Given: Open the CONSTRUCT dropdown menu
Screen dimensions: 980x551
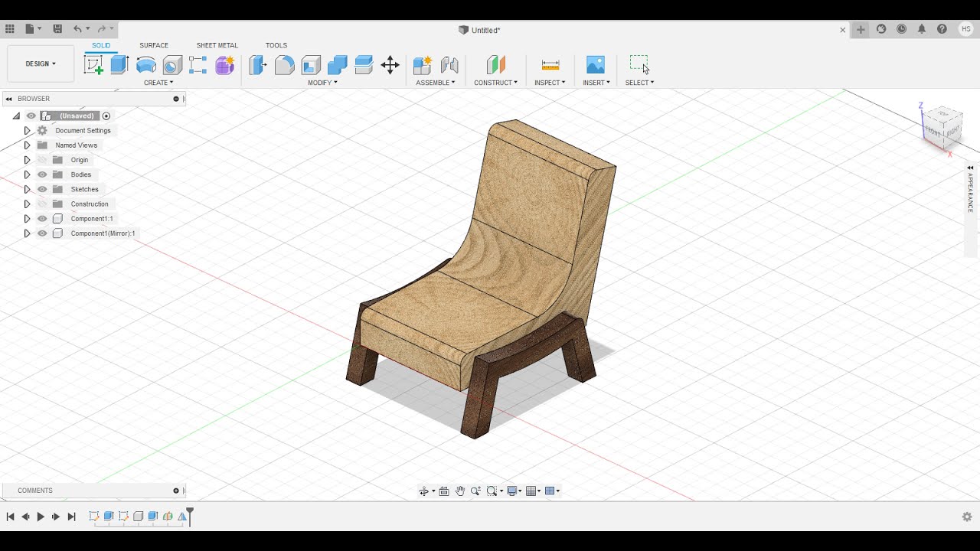Looking at the screenshot, I should [x=495, y=83].
